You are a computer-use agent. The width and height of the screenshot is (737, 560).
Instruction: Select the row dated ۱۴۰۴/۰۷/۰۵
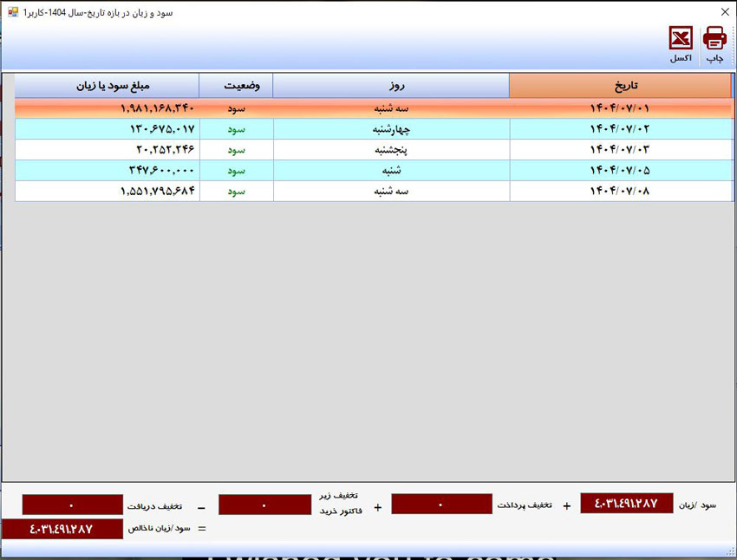[375, 170]
